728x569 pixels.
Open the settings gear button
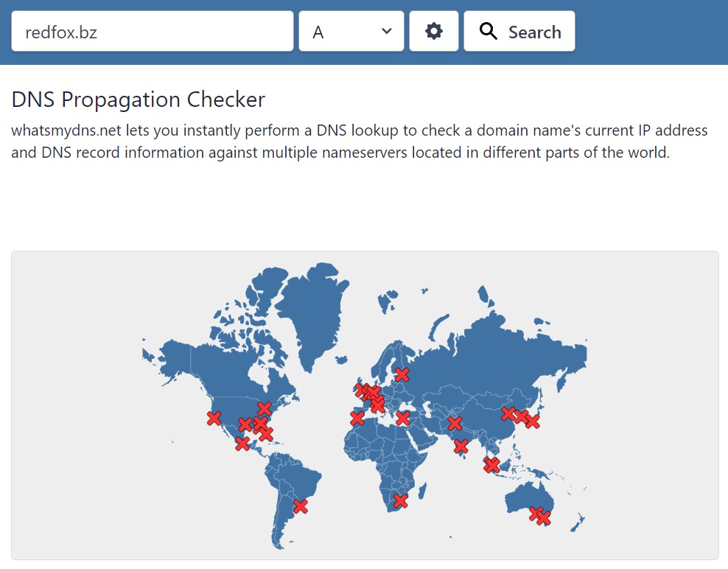[434, 31]
